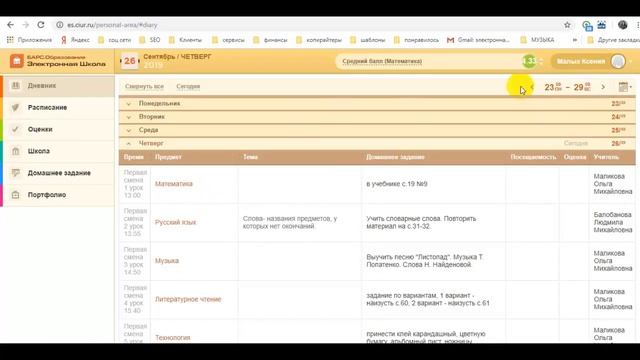Expand the Вторник day row
This screenshot has height=360, width=640.
click(x=377, y=117)
